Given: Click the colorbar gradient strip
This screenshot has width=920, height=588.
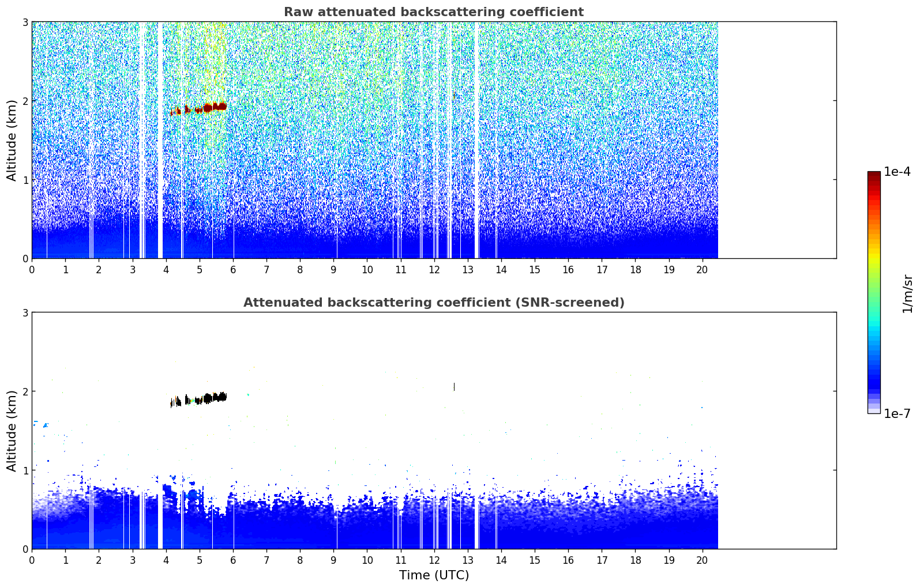Looking at the screenshot, I should pyautogui.click(x=874, y=292).
